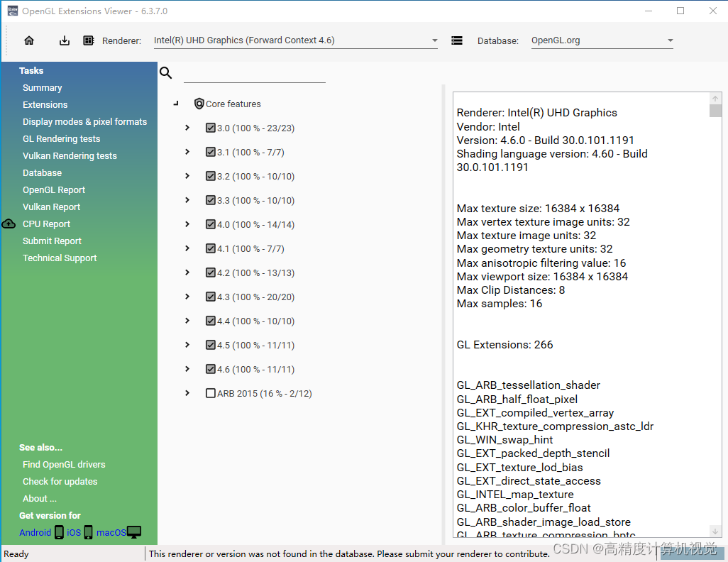Click the download report icon
This screenshot has width=728, height=562.
click(x=65, y=40)
